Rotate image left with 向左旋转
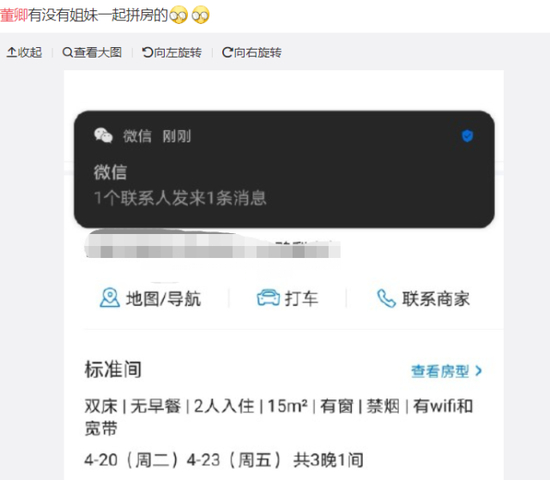Viewport: 550px width, 480px height. 172,52
